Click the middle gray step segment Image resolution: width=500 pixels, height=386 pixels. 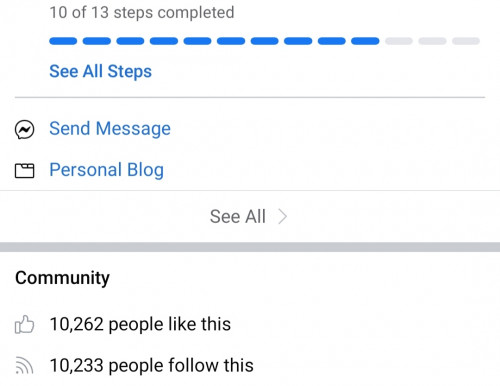tap(432, 41)
